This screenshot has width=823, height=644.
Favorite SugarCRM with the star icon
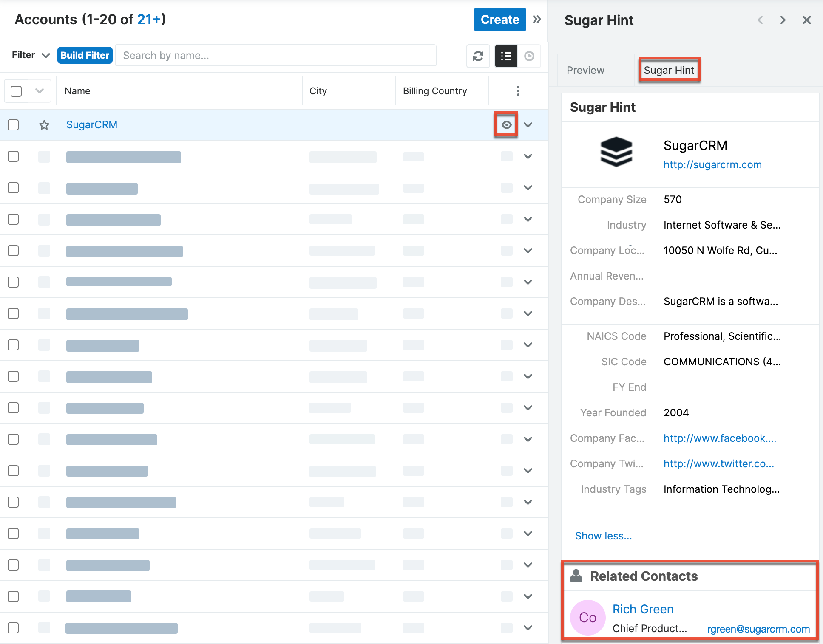click(44, 125)
